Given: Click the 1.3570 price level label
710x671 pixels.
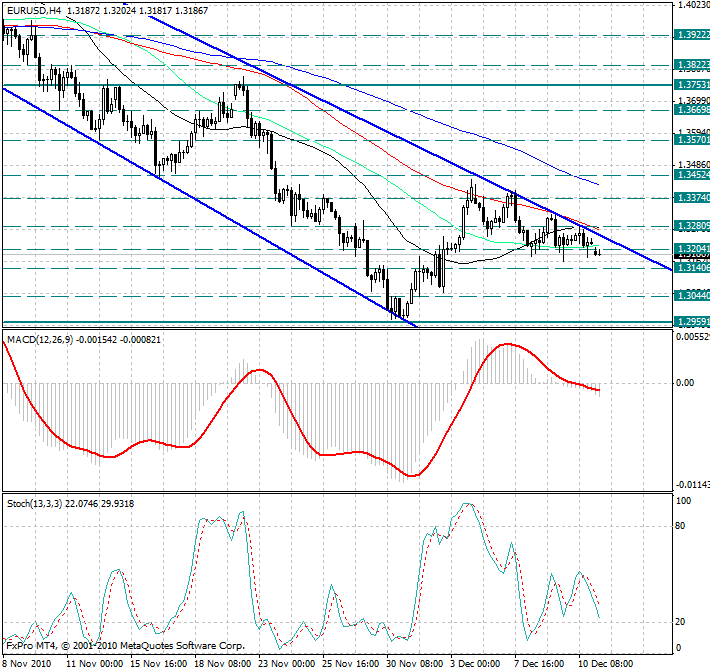Looking at the screenshot, I should [691, 140].
